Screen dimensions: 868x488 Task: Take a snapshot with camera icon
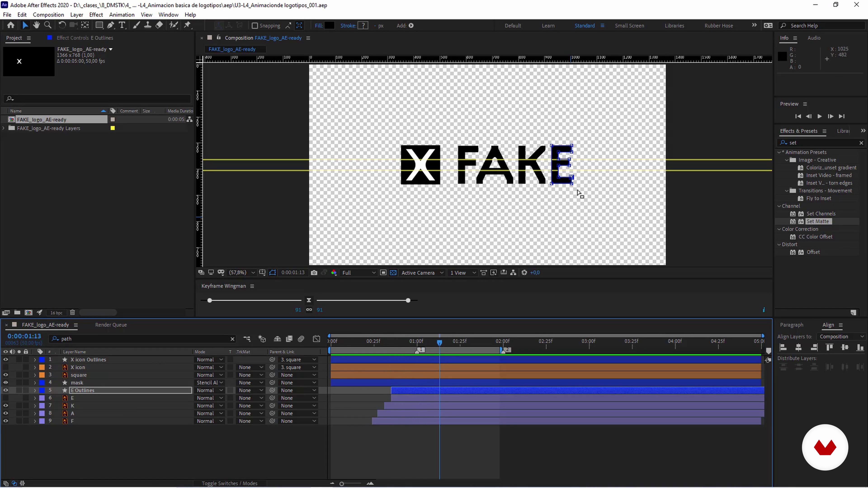[x=314, y=272]
